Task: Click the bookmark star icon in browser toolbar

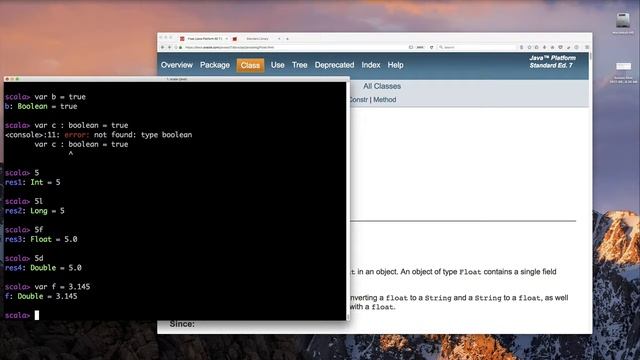Action: [529, 47]
